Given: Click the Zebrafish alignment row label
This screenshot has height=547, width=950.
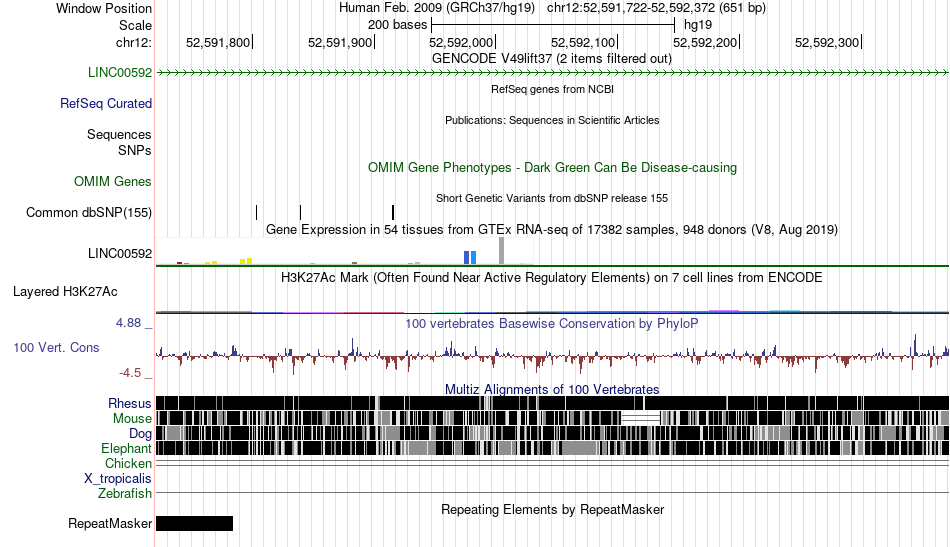Looking at the screenshot, I should coord(125,494).
